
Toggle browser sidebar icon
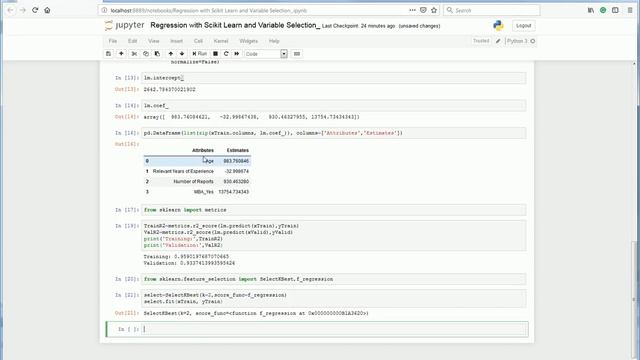[x=615, y=10]
